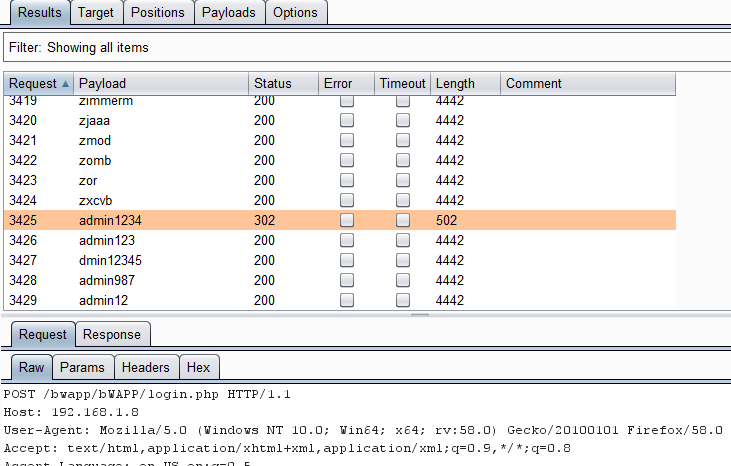
Task: Toggle Timeout checkbox for admin1234 row
Action: (x=403, y=220)
